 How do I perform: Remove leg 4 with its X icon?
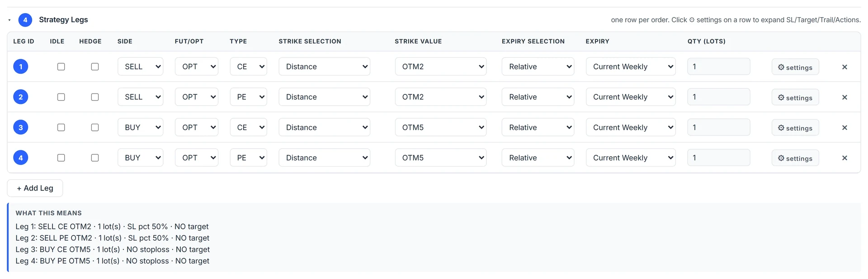pyautogui.click(x=844, y=158)
